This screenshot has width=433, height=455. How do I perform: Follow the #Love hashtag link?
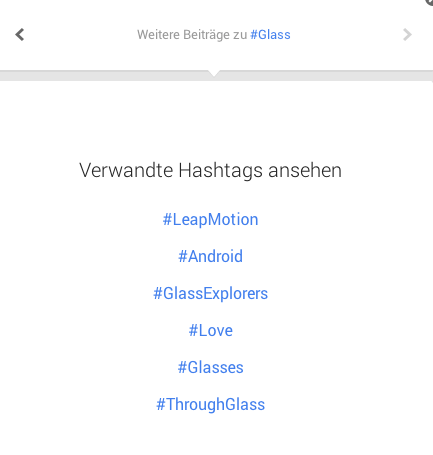click(210, 331)
